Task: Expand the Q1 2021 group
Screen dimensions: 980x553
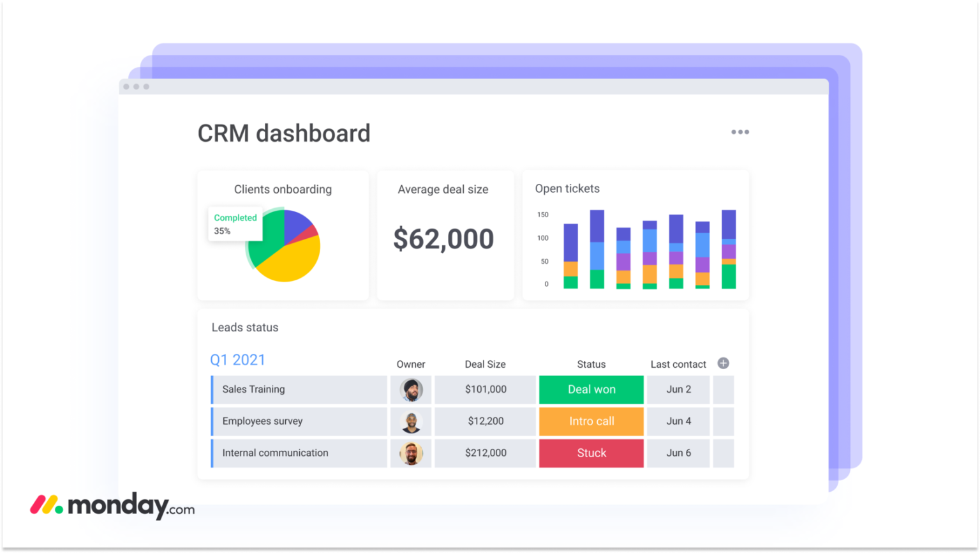Action: click(237, 360)
